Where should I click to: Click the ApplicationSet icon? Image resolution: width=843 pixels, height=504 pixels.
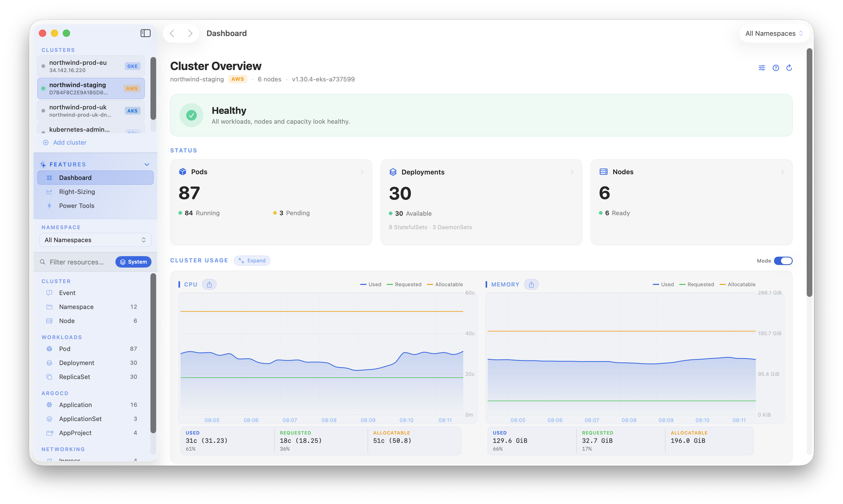click(49, 419)
